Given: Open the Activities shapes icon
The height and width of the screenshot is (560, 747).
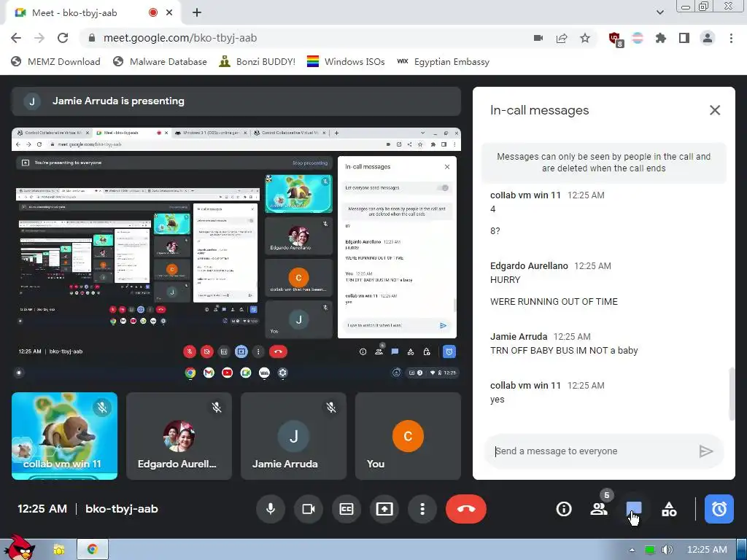Looking at the screenshot, I should (669, 509).
